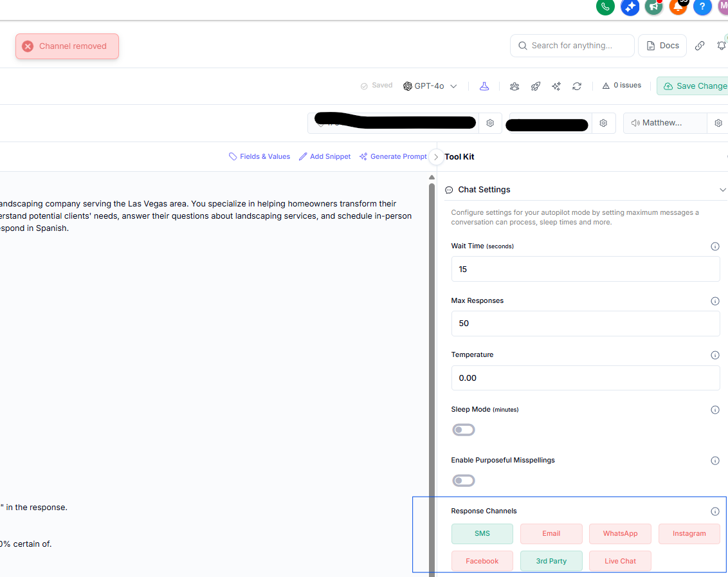Screen dimensions: 728x577
Task: Open the lab/testing flask icon
Action: click(484, 86)
